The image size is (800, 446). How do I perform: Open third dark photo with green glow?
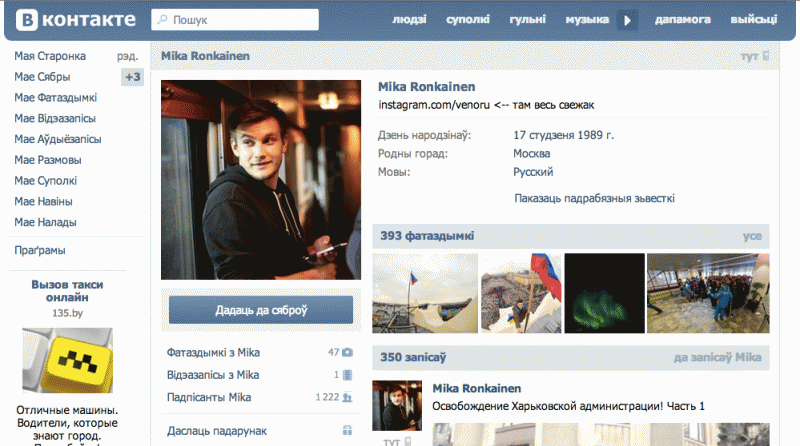604,293
